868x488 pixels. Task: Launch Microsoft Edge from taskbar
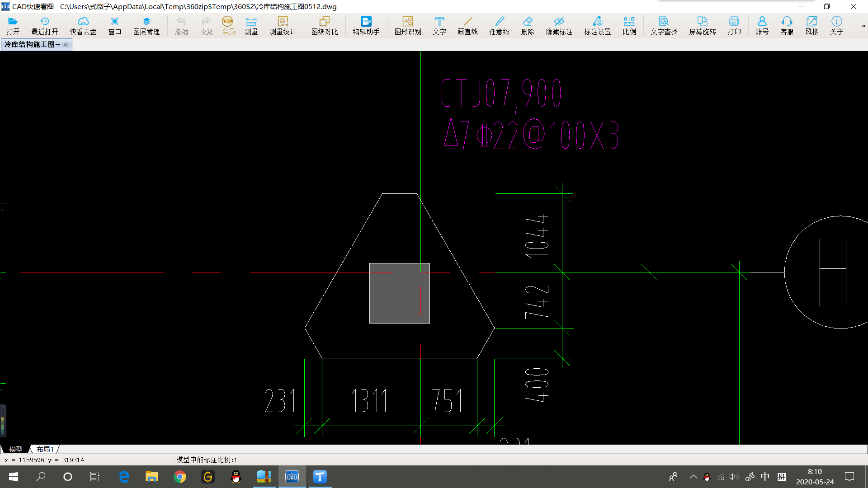[123, 477]
